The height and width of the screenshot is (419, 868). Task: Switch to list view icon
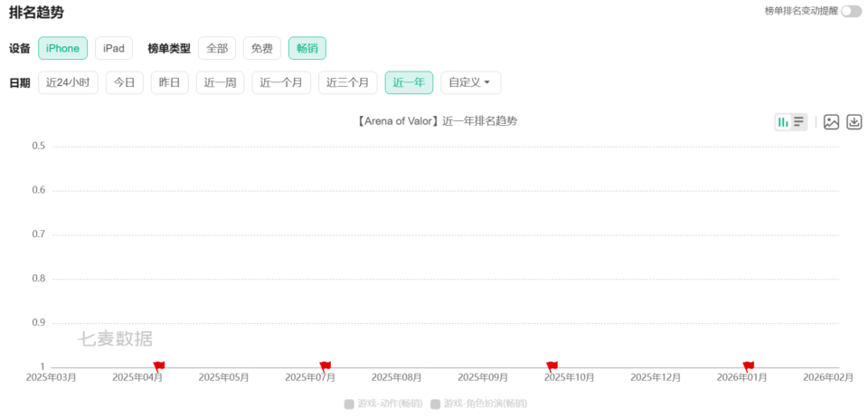pyautogui.click(x=799, y=122)
